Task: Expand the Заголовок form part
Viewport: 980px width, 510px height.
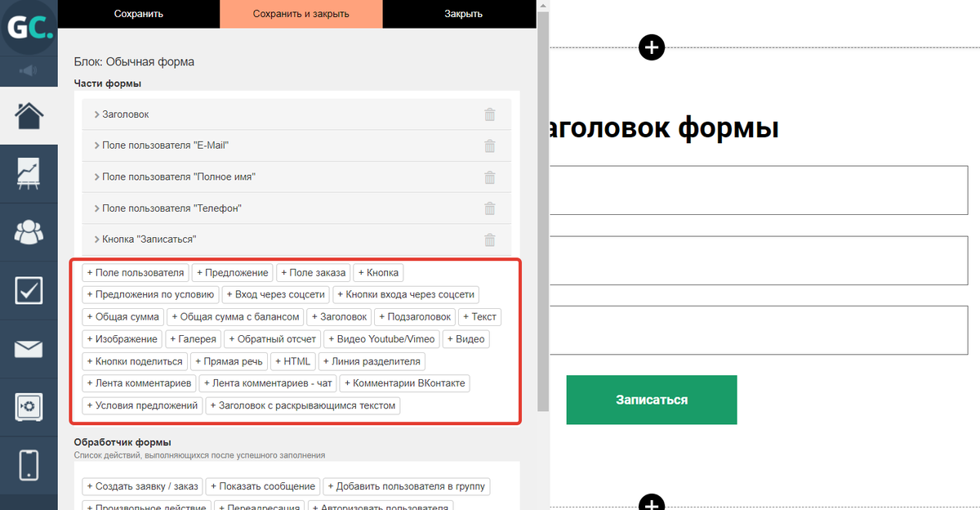Action: 296,114
